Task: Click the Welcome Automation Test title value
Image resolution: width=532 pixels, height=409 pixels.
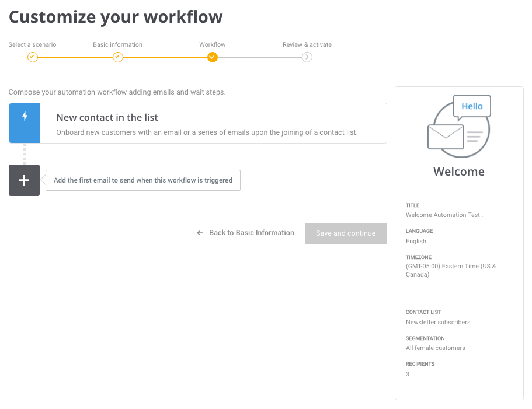Action: click(x=444, y=215)
